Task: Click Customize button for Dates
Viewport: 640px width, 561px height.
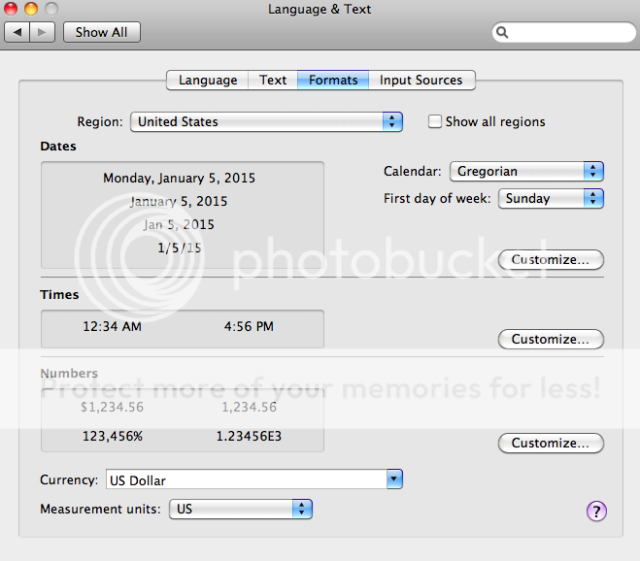Action: point(551,260)
